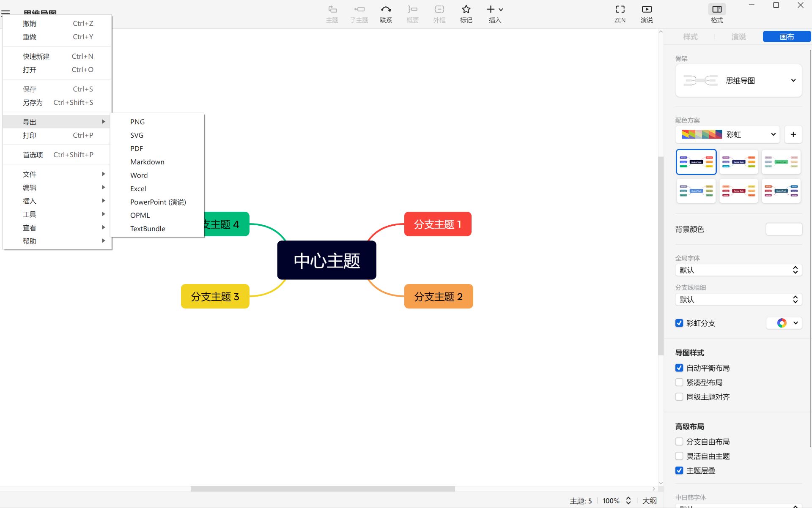Viewport: 812px width, 508px height.
Task: Enter ZEN mode from toolbar
Action: [x=620, y=10]
